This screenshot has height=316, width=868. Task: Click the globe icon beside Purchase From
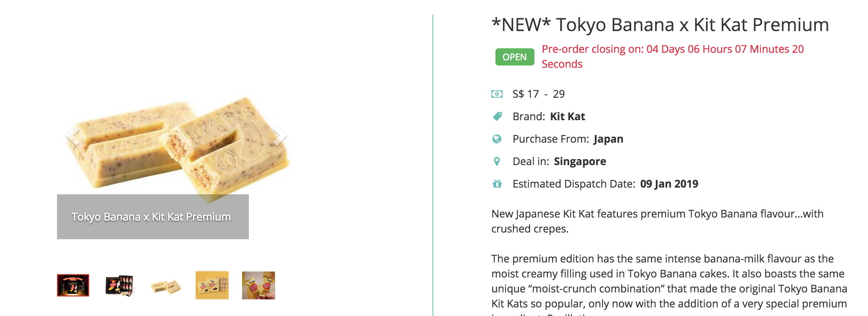click(x=497, y=139)
